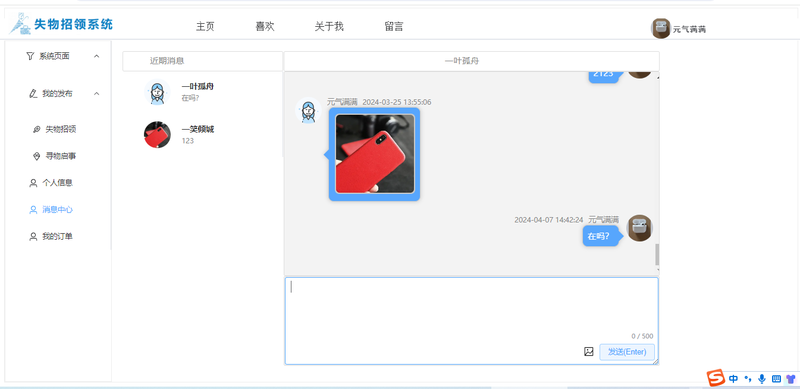The image size is (800, 389).
Task: Switch to the 喜欢 top menu
Action: (265, 27)
